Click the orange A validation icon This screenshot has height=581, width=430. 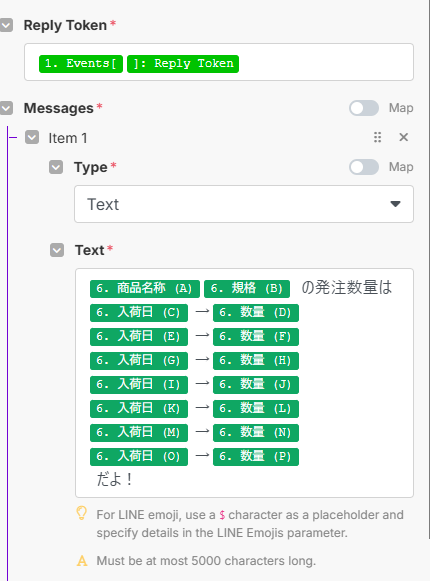(82, 561)
